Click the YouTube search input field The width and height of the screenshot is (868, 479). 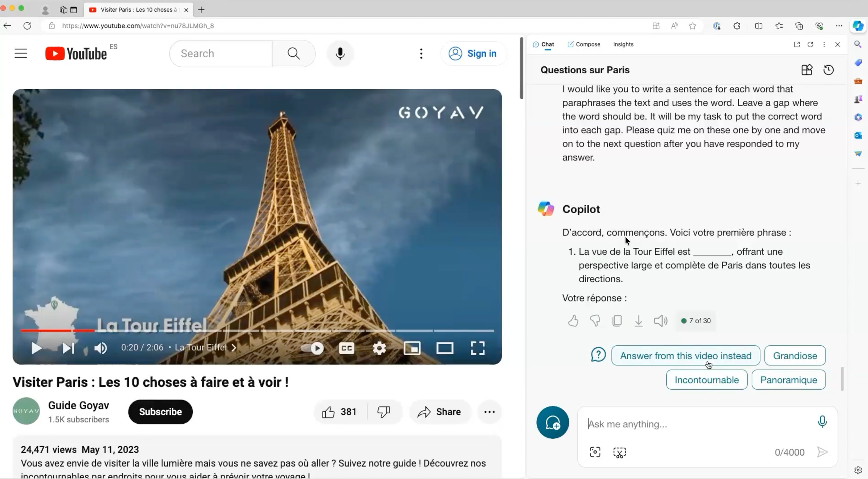[222, 53]
